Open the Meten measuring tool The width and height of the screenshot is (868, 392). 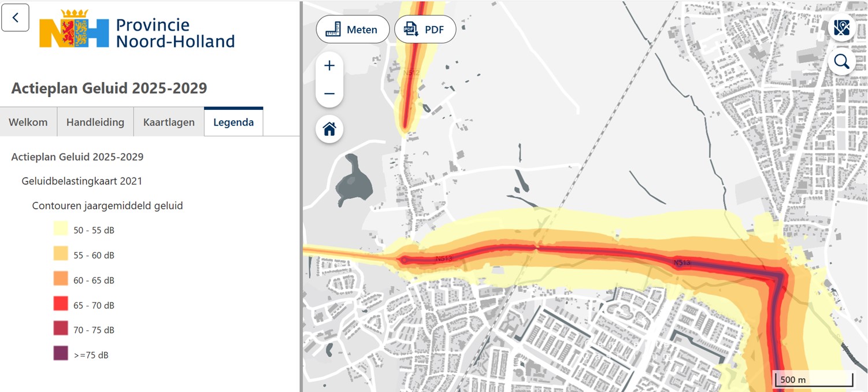pos(353,29)
